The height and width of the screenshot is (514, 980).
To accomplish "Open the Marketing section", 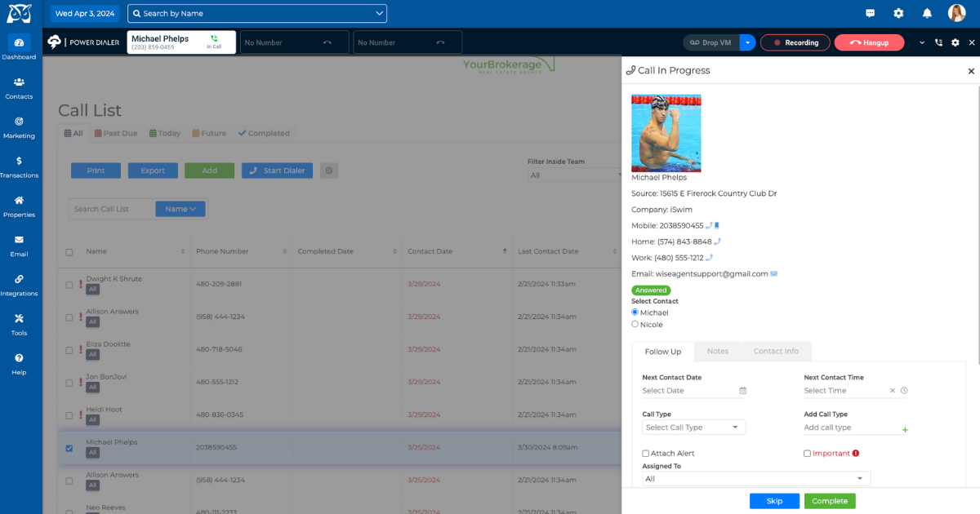I will (x=19, y=126).
